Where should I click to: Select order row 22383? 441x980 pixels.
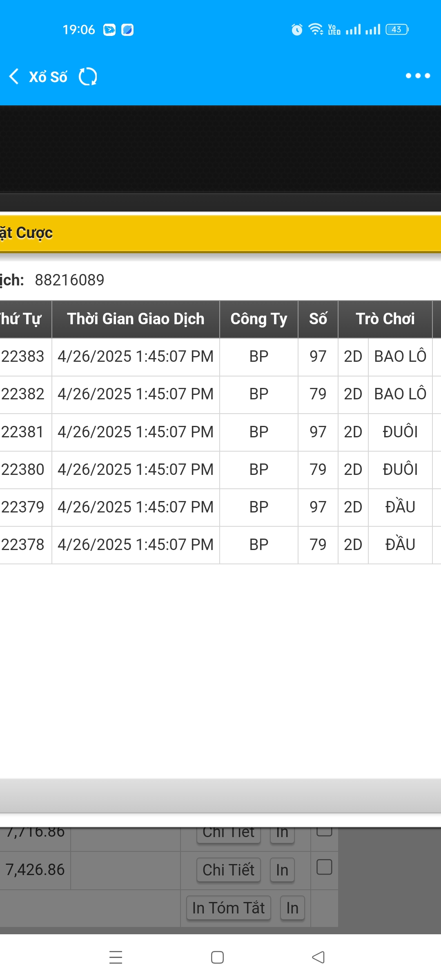23,356
